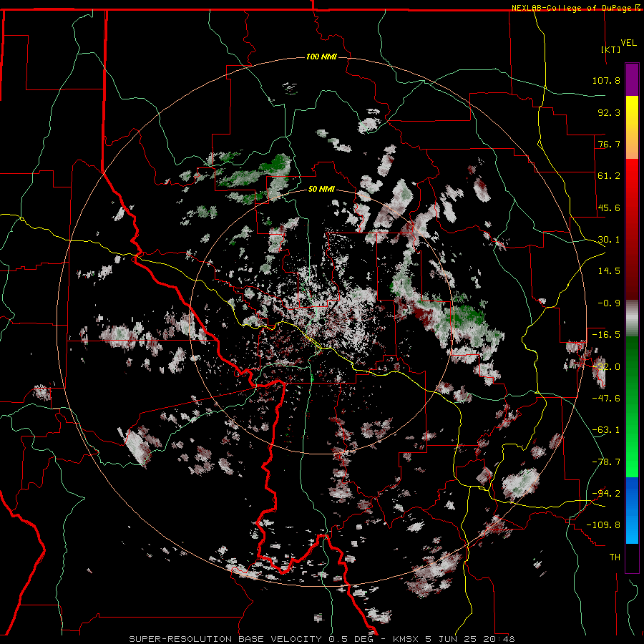Click the -109.8 scale value
Image resolution: width=644 pixels, height=644 pixels.
603,525
